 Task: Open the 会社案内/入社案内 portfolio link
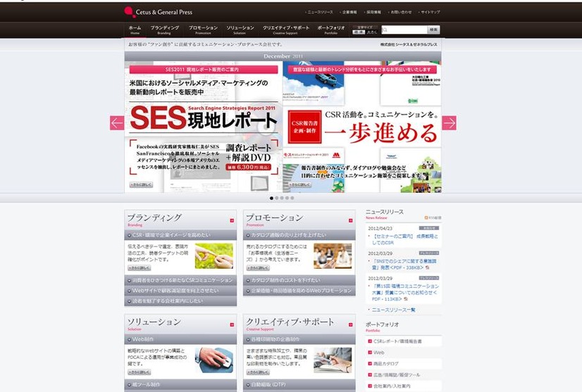click(x=392, y=386)
